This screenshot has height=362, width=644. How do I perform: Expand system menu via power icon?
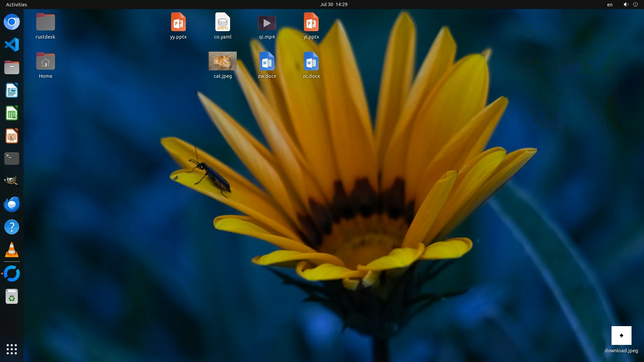[x=635, y=4]
